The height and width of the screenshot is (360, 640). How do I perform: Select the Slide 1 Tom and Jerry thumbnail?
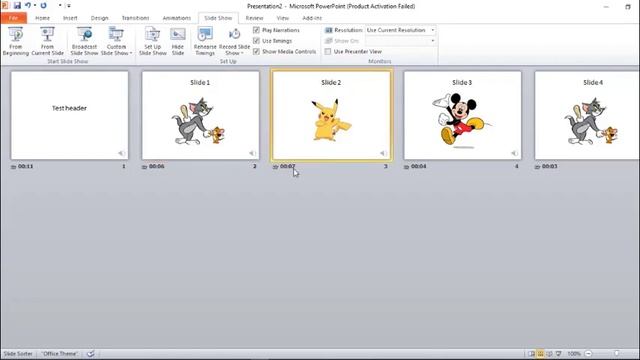[x=200, y=116]
